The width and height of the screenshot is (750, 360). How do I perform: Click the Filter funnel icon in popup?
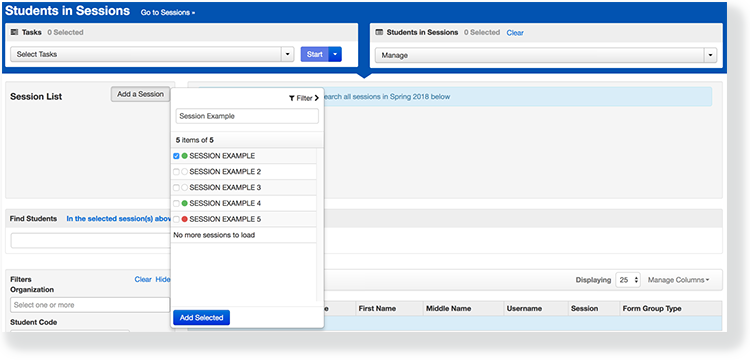[x=292, y=98]
